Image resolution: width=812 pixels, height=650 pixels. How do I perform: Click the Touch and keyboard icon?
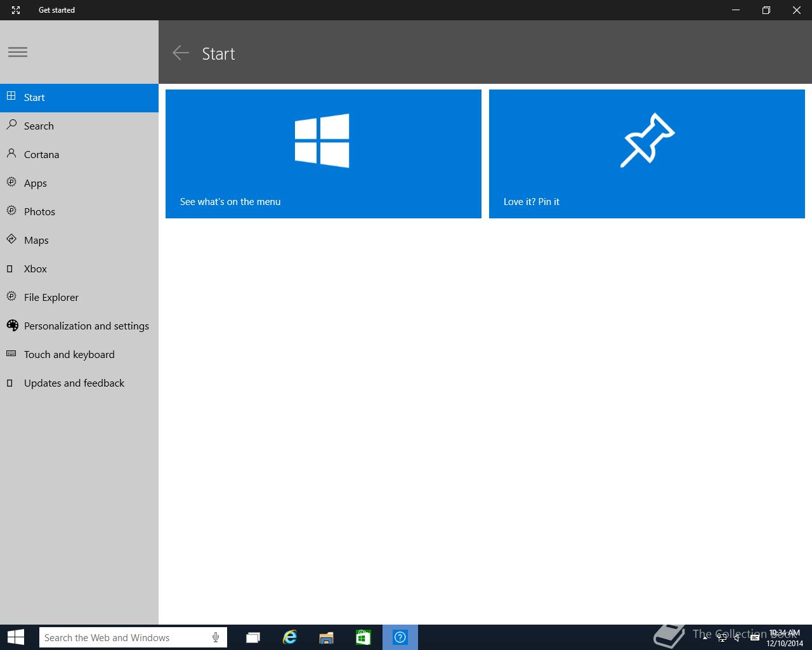click(11, 354)
